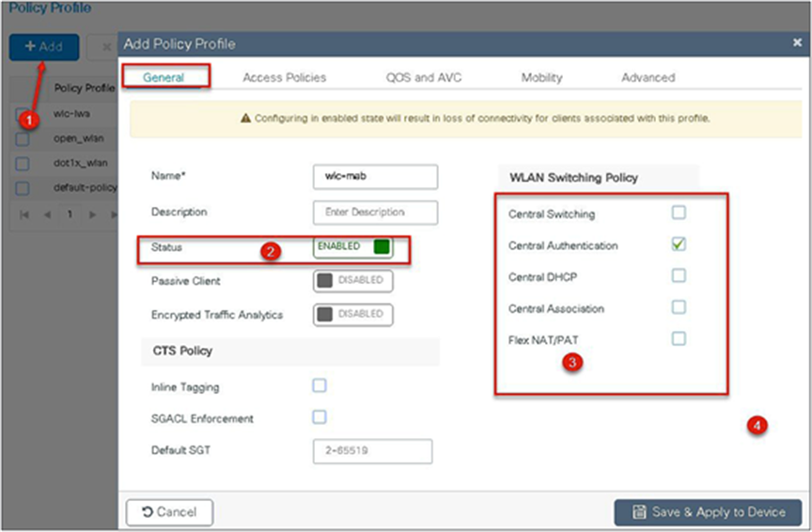
Task: Click the Default SGT input field
Action: (372, 450)
